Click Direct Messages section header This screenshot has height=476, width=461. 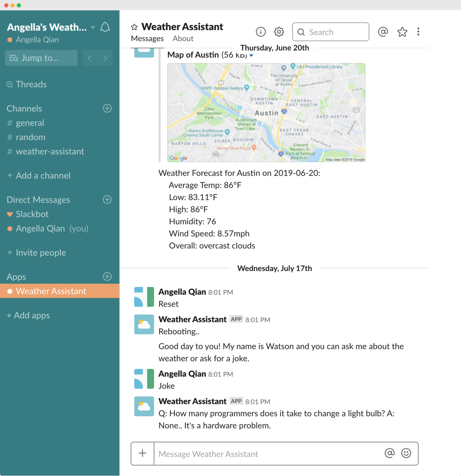click(38, 200)
